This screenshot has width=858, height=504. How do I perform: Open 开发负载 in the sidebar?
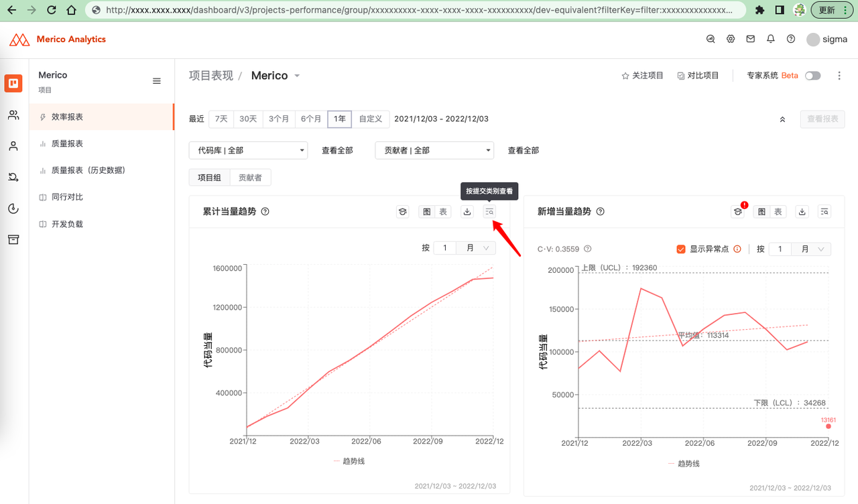[x=101, y=224]
